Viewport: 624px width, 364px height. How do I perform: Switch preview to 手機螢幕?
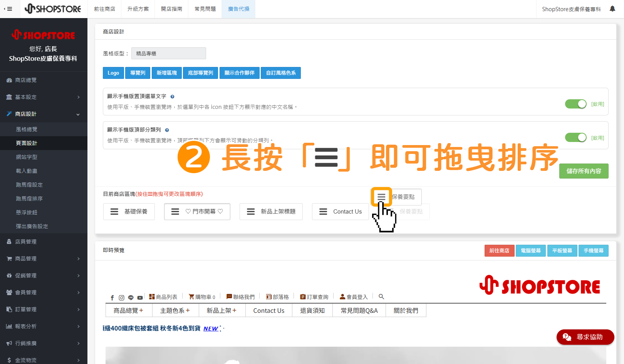coord(594,250)
